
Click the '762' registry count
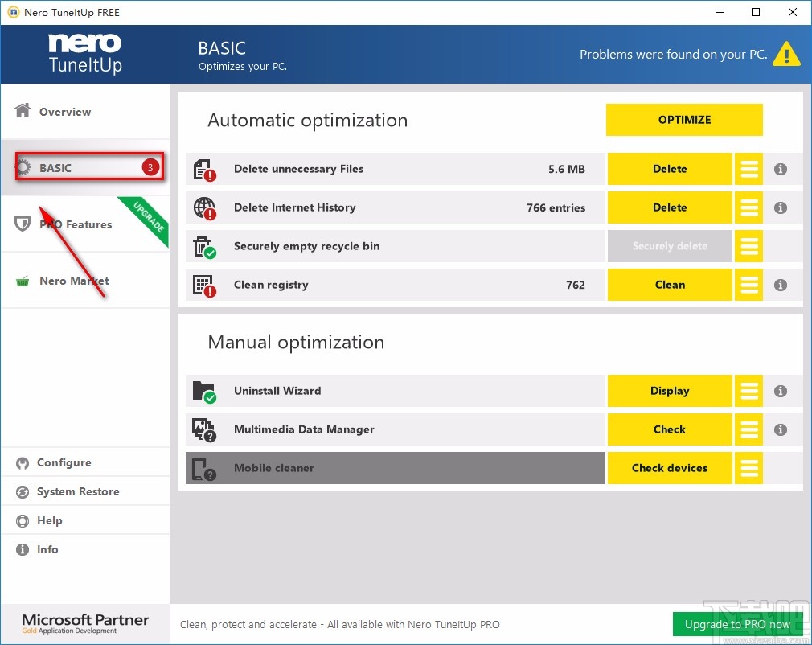coord(576,285)
